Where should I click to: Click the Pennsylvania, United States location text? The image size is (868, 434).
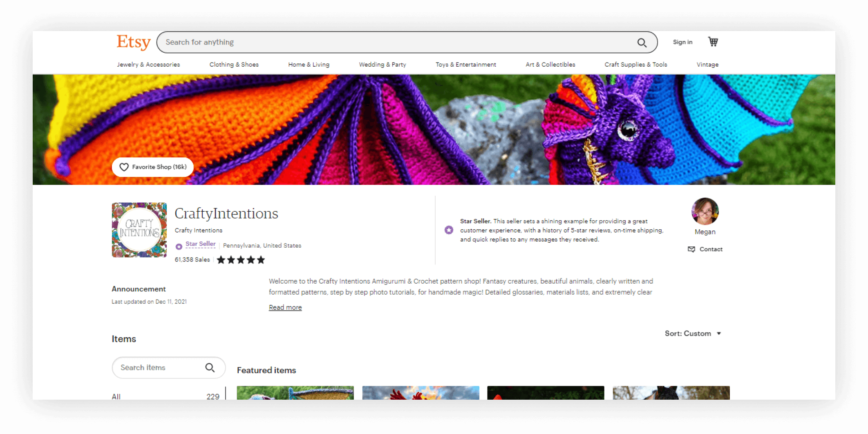262,246
